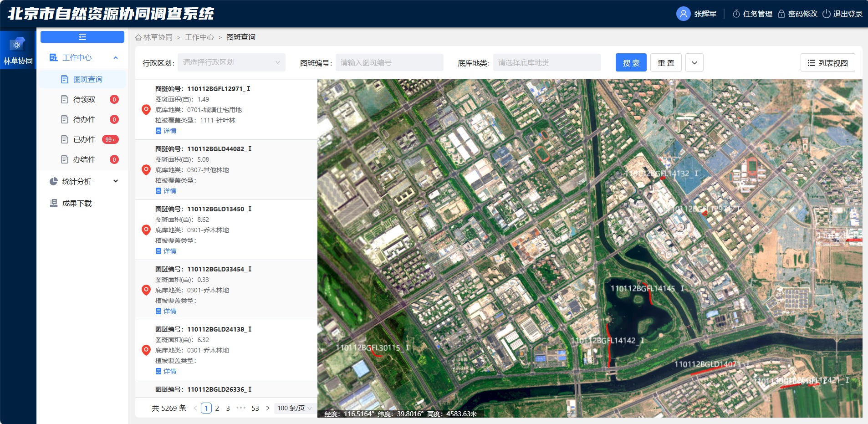Click the 林草协同 module icon
The height and width of the screenshot is (424, 868).
tap(17, 44)
